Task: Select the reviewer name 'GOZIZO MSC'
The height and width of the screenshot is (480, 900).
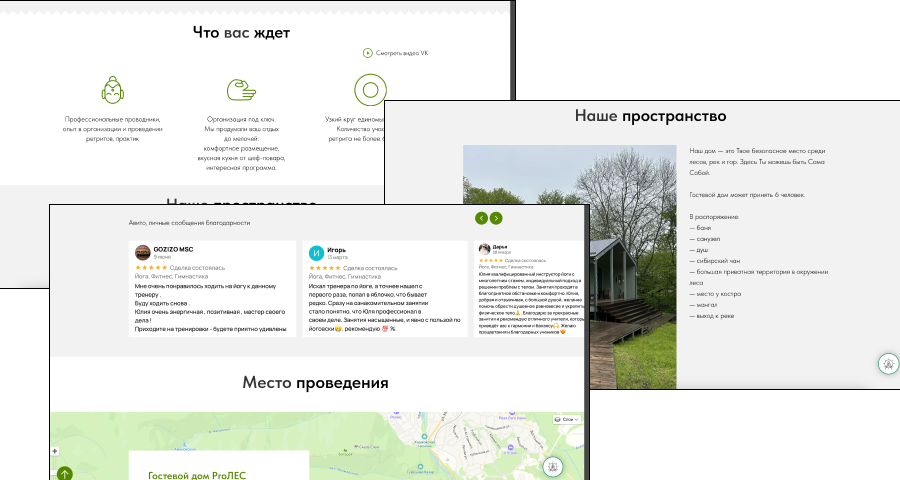Action: (x=173, y=249)
